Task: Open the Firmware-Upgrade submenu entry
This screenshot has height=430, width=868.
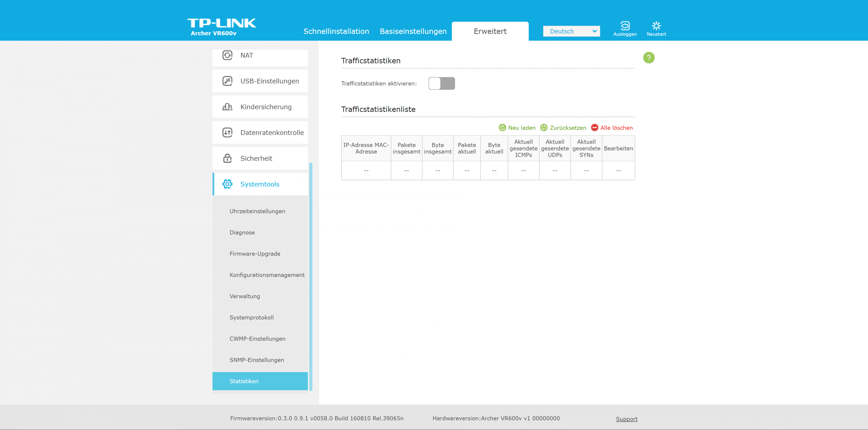Action: click(255, 254)
